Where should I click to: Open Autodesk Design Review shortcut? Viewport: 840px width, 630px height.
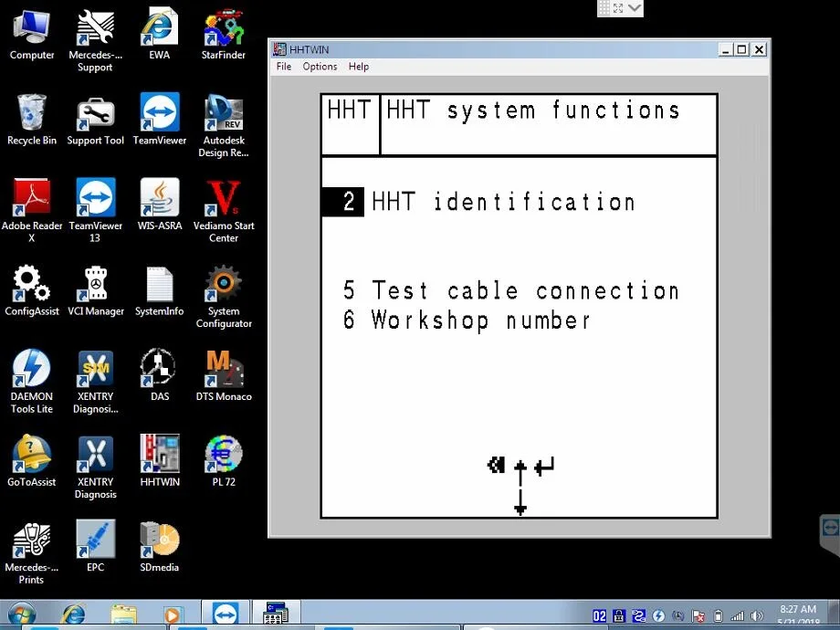click(x=224, y=126)
